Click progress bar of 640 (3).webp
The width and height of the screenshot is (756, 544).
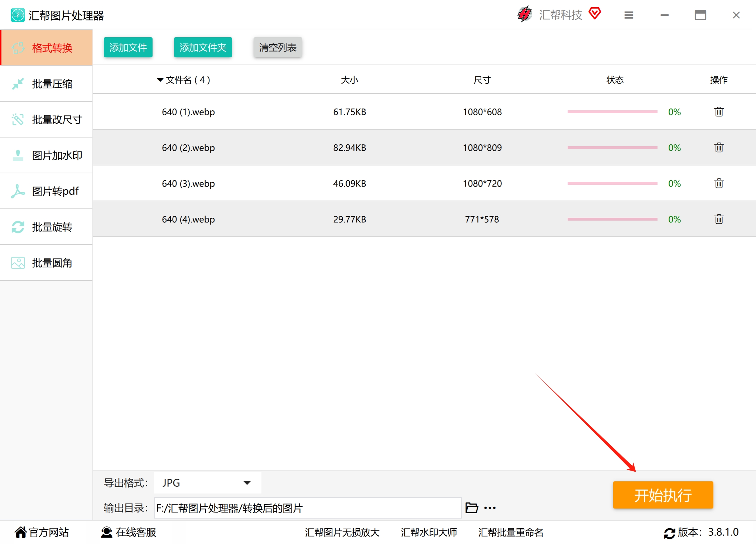(612, 183)
